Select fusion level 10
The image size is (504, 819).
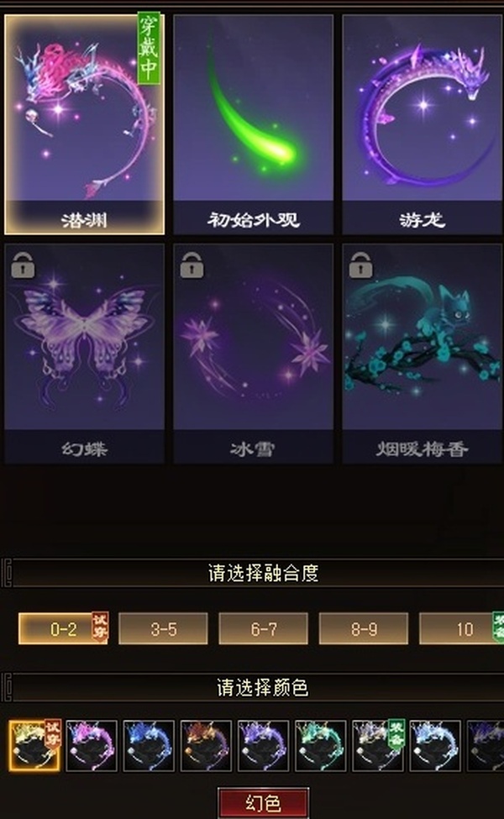coord(462,629)
